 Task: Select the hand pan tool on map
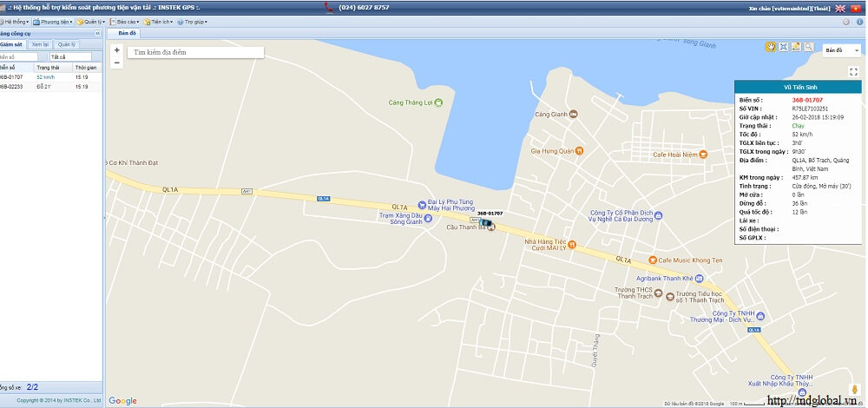click(770, 46)
